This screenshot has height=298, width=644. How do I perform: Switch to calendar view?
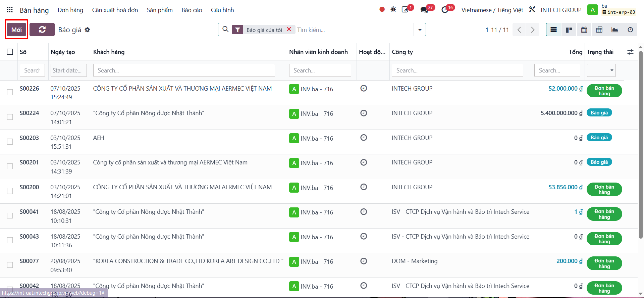[x=584, y=30]
